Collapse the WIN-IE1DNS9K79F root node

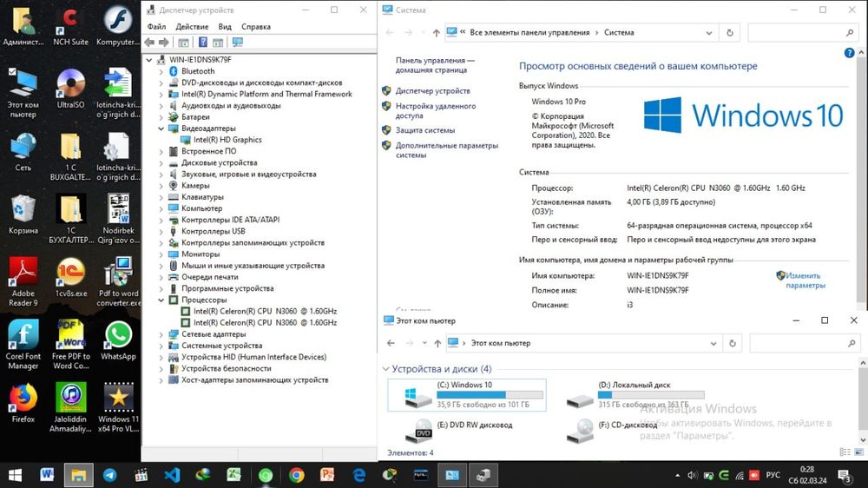click(x=149, y=60)
